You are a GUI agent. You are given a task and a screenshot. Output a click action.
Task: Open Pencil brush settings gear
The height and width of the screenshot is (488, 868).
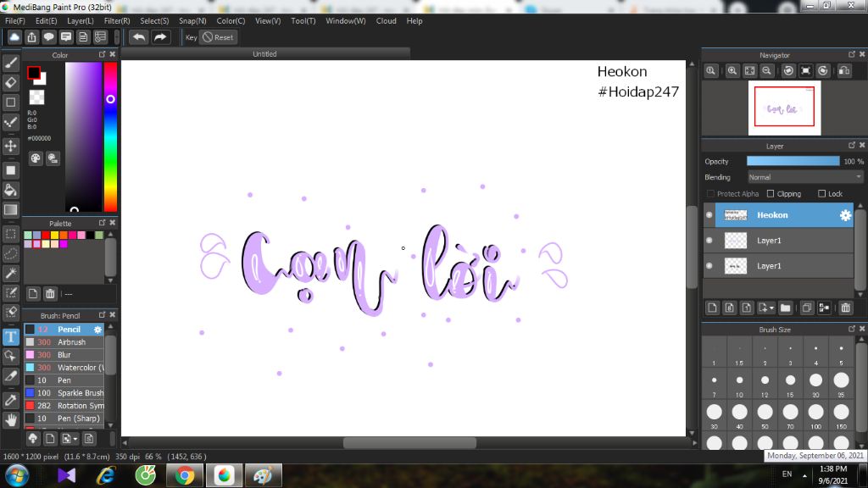[97, 330]
